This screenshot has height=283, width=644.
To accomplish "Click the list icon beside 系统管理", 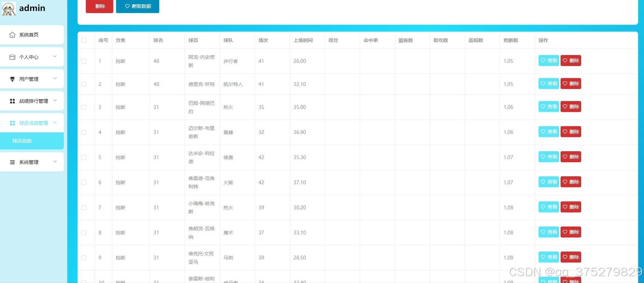I will (x=12, y=162).
